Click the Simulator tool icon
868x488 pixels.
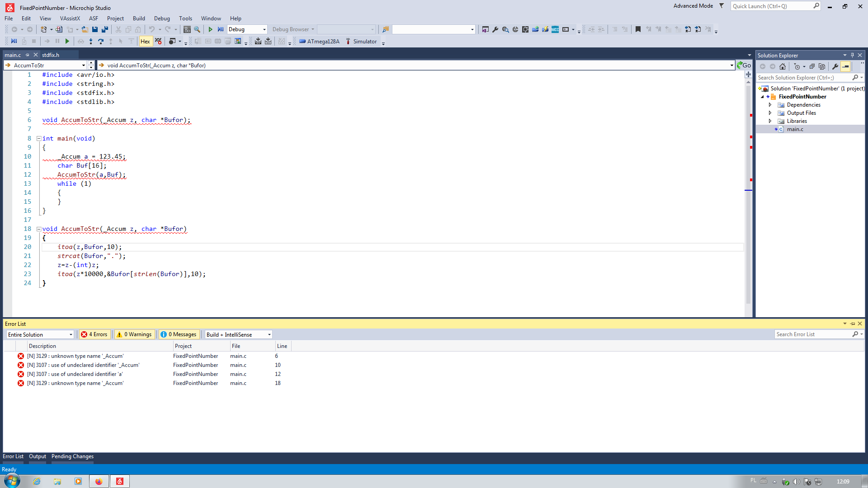pyautogui.click(x=348, y=42)
